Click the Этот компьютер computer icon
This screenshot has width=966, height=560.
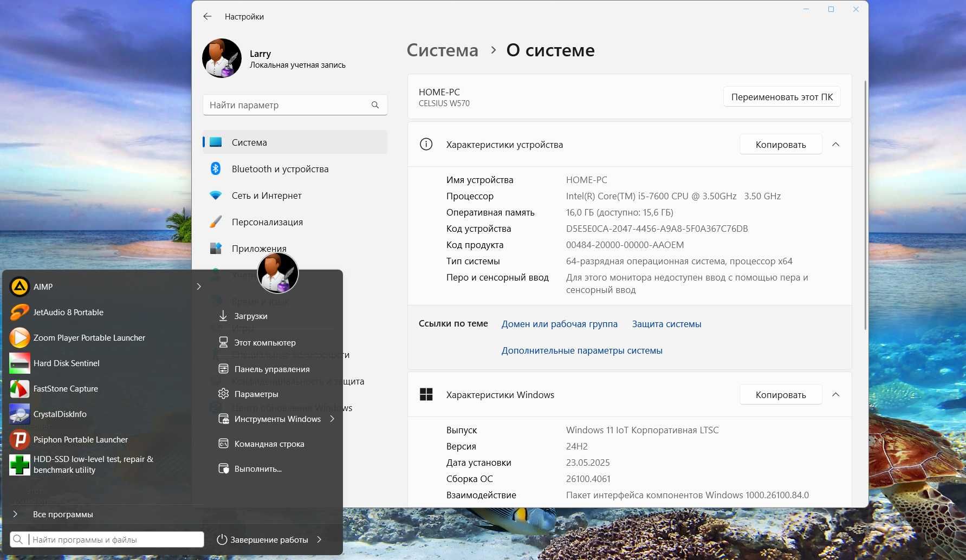click(x=223, y=342)
